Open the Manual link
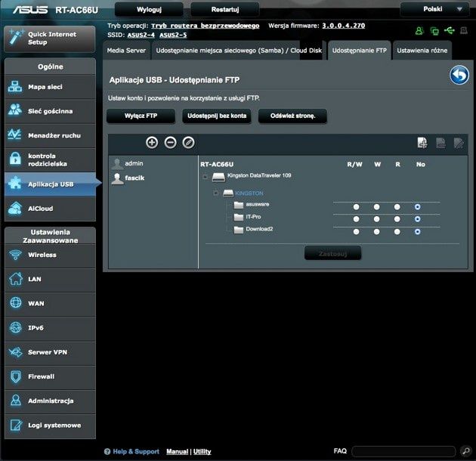Viewport: 476px width, 461px height. tap(178, 452)
